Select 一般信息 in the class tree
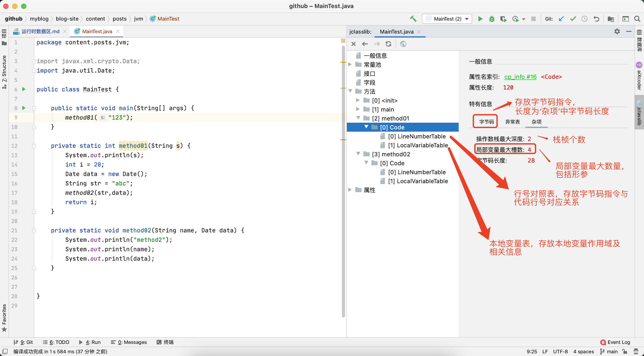The image size is (644, 356). tap(375, 56)
